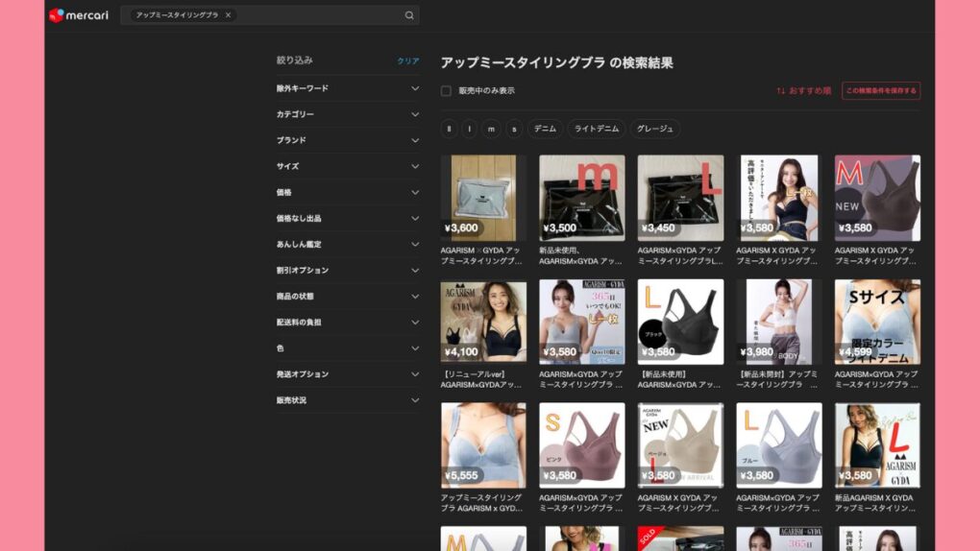Open the ¥3,500 listing marked m

582,198
